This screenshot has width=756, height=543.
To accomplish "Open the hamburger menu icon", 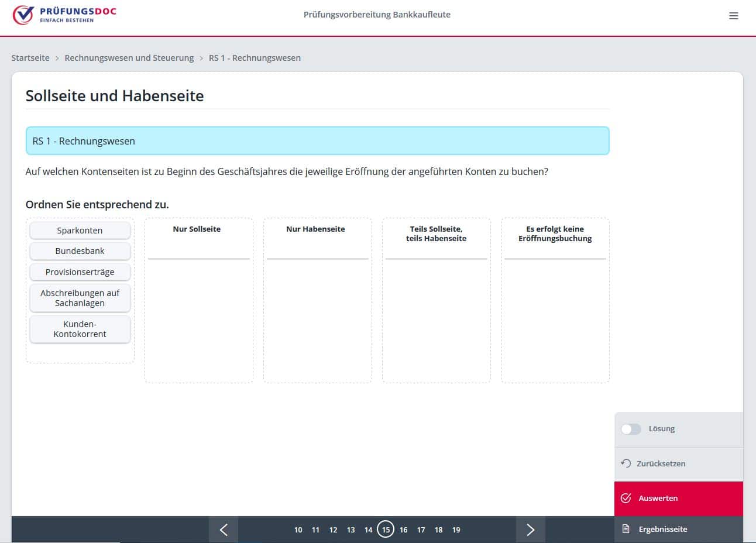I will [x=733, y=16].
